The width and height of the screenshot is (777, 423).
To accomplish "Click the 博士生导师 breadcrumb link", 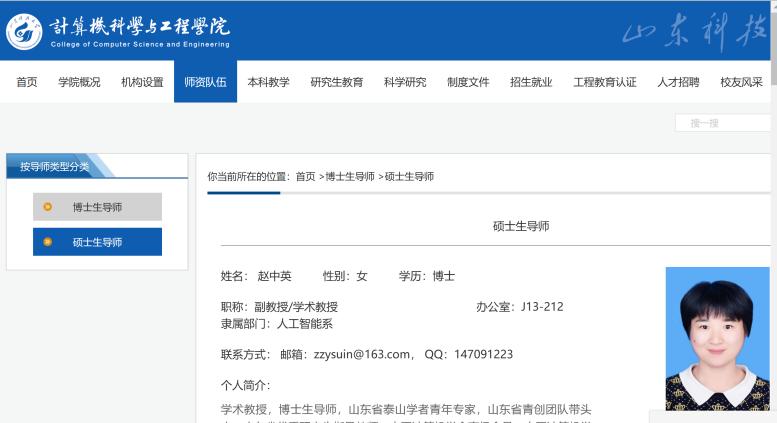I will (x=349, y=176).
